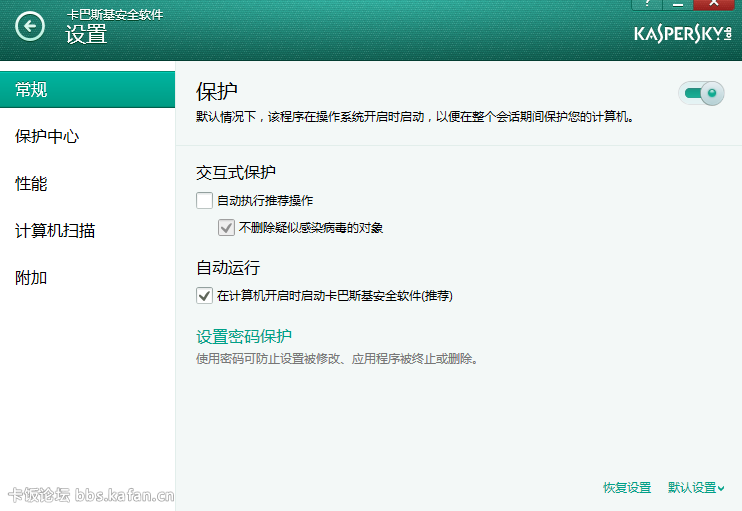Click the back arrow icon in header
The height and width of the screenshot is (511, 742).
(30, 26)
